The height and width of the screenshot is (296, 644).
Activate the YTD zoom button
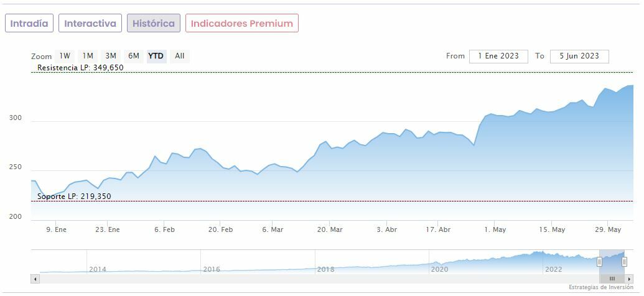[156, 56]
